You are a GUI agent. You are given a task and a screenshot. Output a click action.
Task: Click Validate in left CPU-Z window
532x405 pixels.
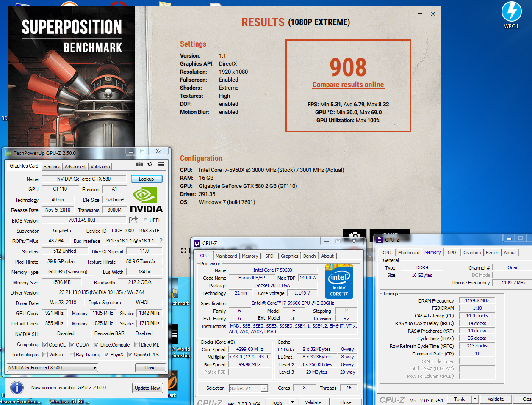313,402
